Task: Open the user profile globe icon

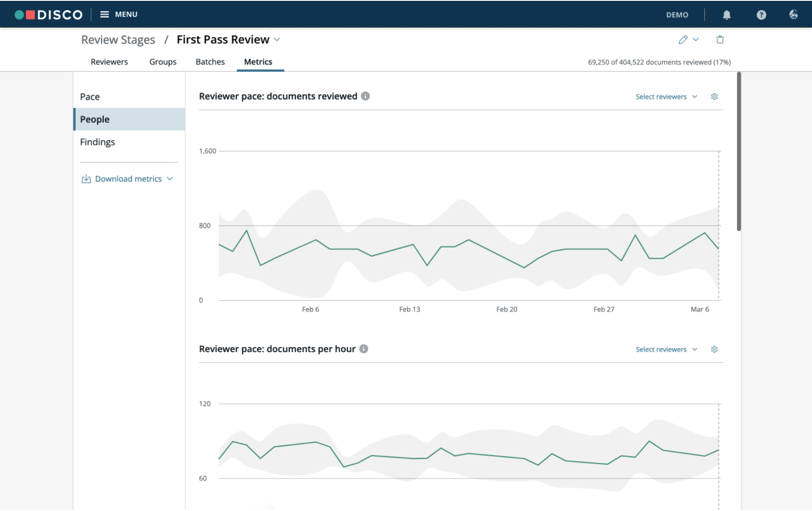Action: click(x=793, y=14)
